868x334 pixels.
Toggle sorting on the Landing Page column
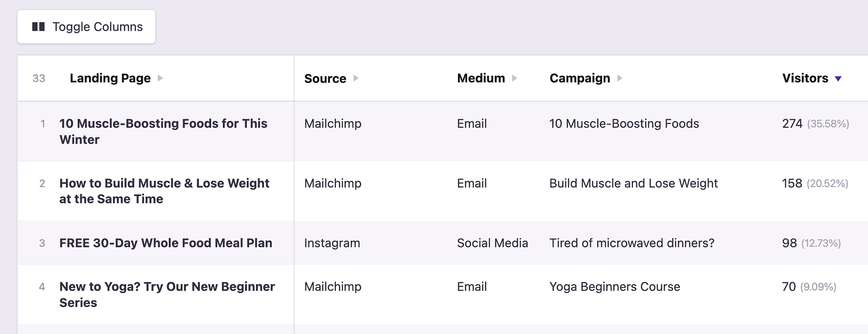point(110,78)
